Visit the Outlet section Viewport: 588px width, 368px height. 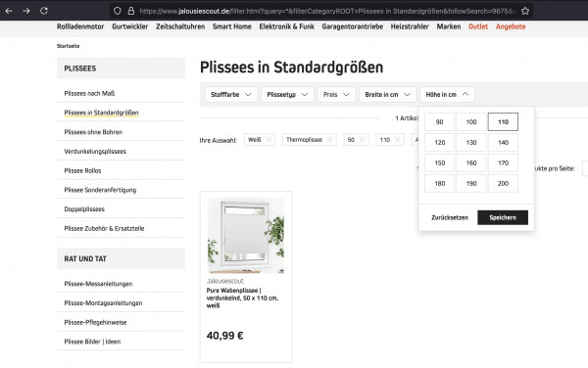(x=478, y=26)
